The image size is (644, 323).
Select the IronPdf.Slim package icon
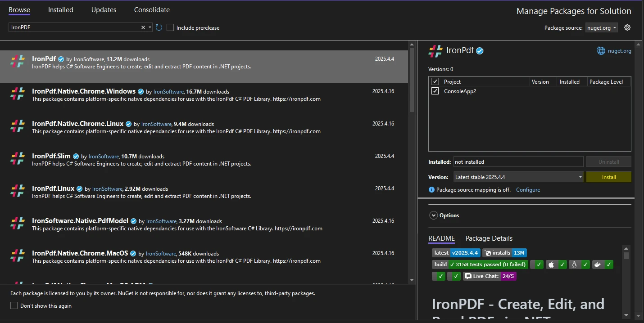18,159
